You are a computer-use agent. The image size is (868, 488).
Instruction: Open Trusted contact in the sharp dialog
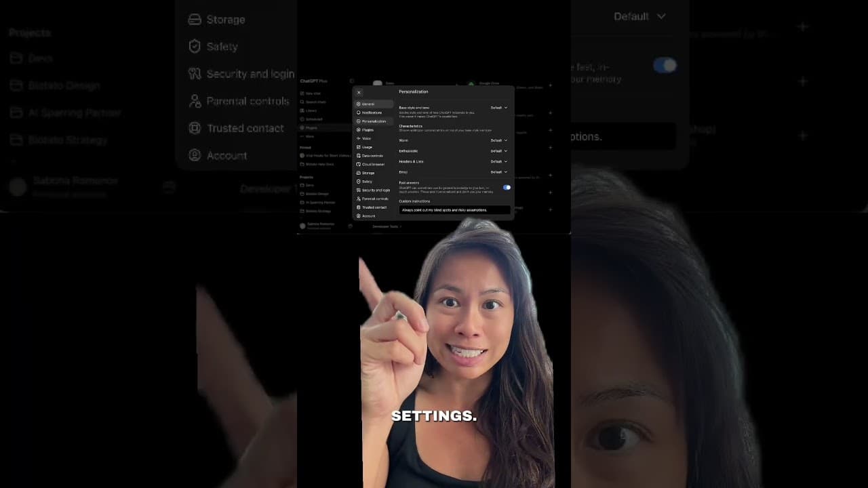pos(374,207)
